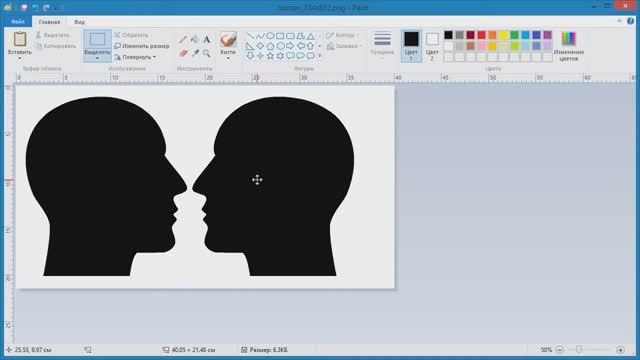640x360 pixels.
Task: Open Edit colors (Изменение цветов)
Action: [569, 46]
